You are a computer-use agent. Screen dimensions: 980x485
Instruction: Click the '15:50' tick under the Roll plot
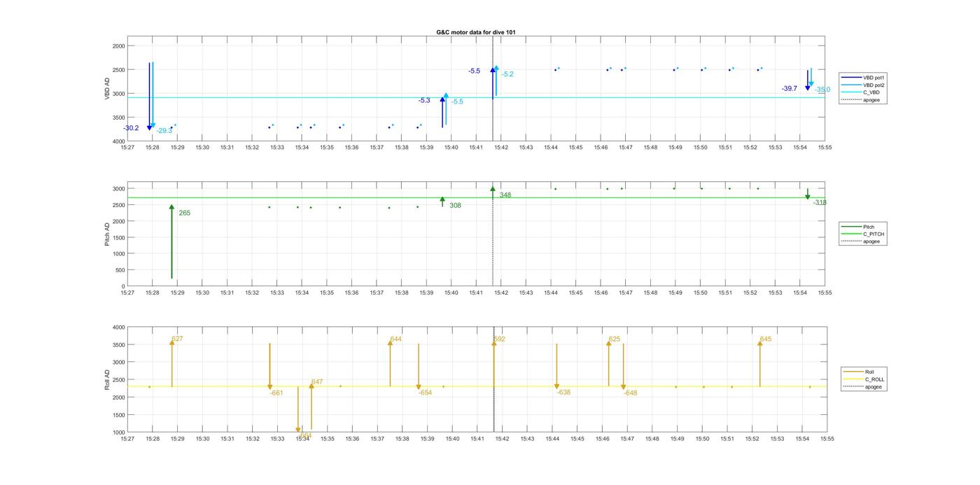702,439
